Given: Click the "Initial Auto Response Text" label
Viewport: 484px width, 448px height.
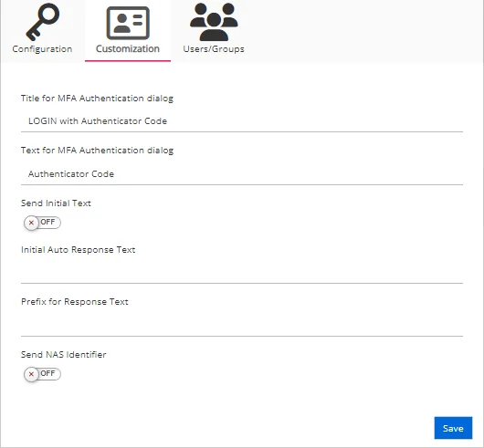Looking at the screenshot, I should (79, 250).
